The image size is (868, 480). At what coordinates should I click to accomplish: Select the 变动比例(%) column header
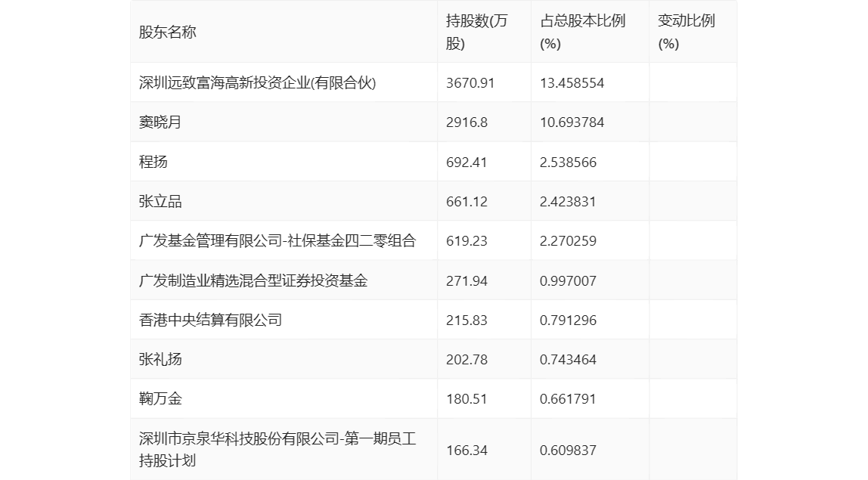click(686, 32)
